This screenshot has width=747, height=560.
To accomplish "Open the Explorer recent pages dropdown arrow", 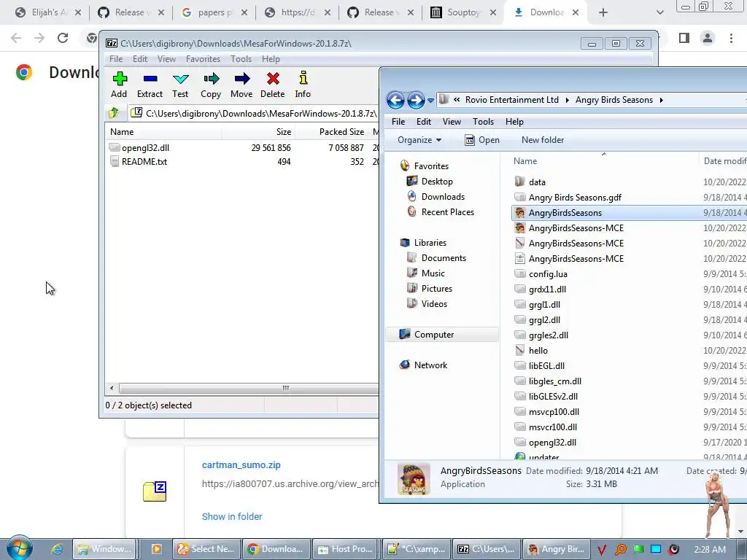I will click(x=430, y=100).
